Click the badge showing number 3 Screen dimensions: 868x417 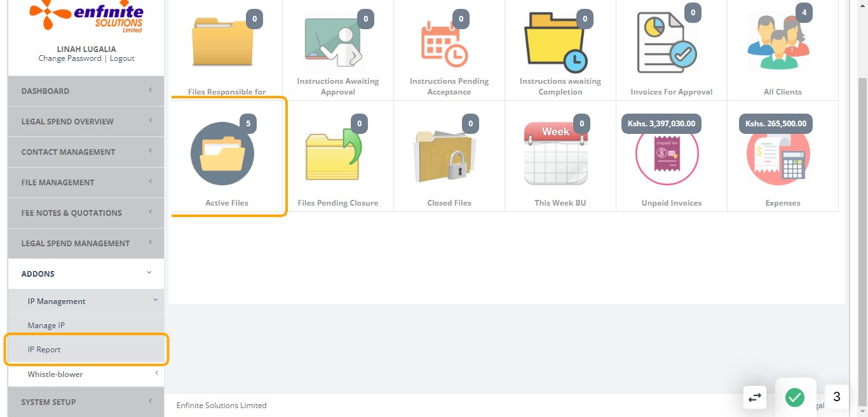pos(837,397)
